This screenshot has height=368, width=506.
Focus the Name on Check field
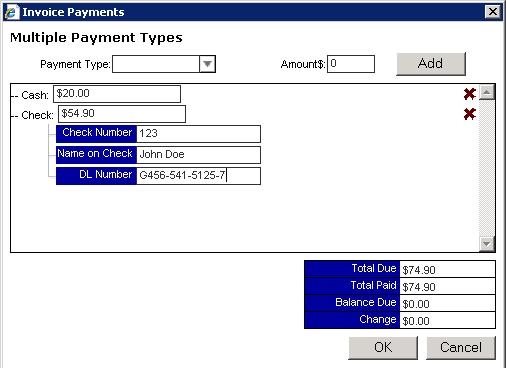198,155
